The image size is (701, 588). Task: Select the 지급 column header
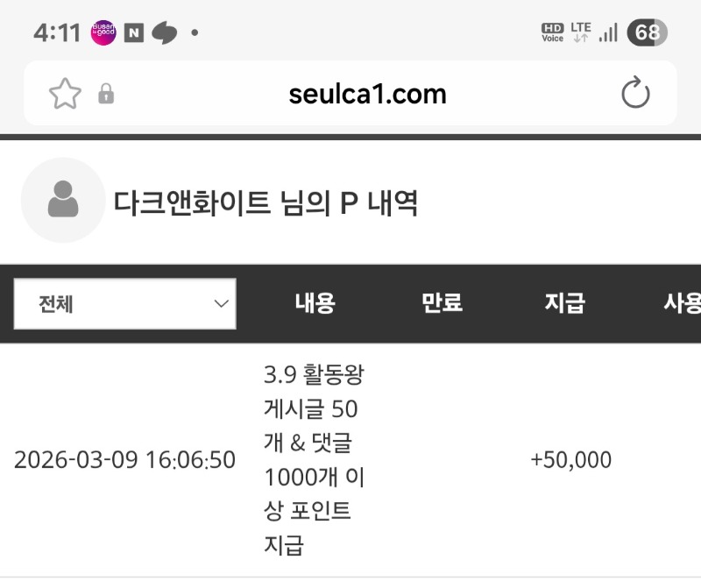coord(564,304)
